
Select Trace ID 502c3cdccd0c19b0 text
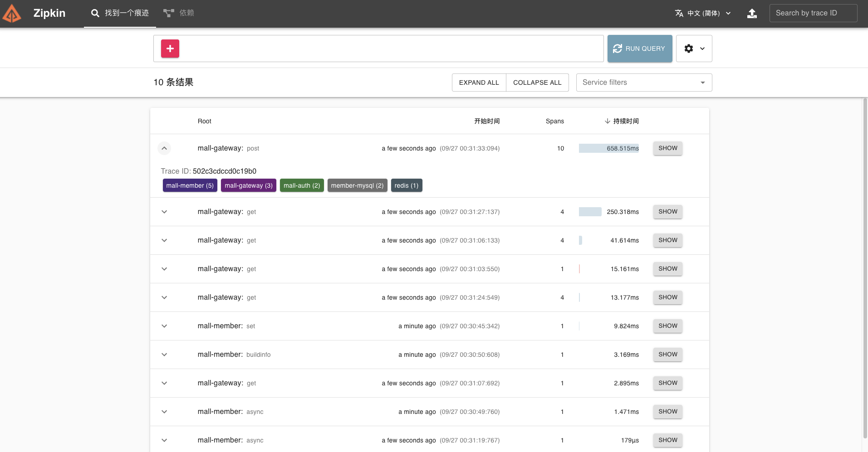click(x=224, y=171)
